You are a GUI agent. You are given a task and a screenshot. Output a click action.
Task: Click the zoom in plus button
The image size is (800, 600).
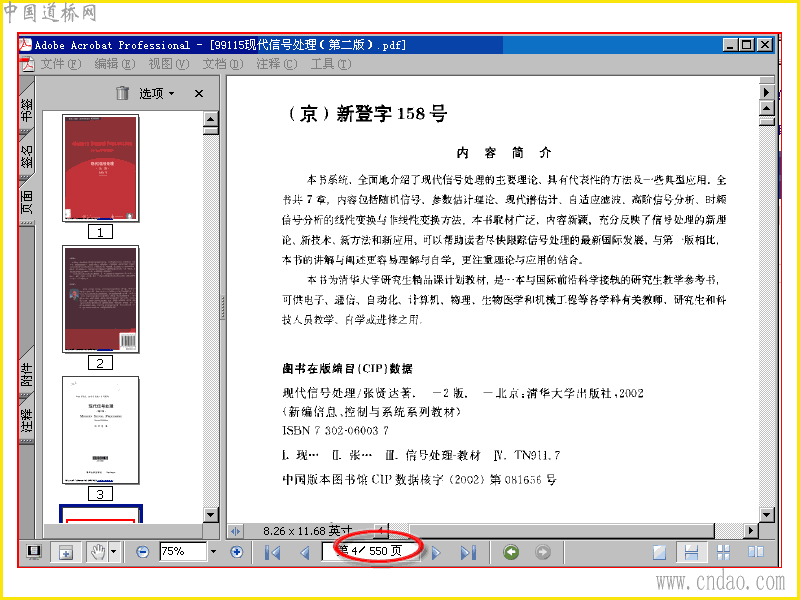[236, 552]
